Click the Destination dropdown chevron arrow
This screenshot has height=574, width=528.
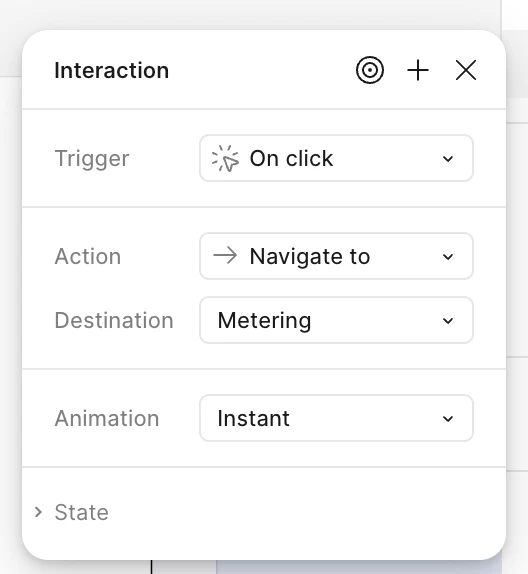click(x=448, y=321)
